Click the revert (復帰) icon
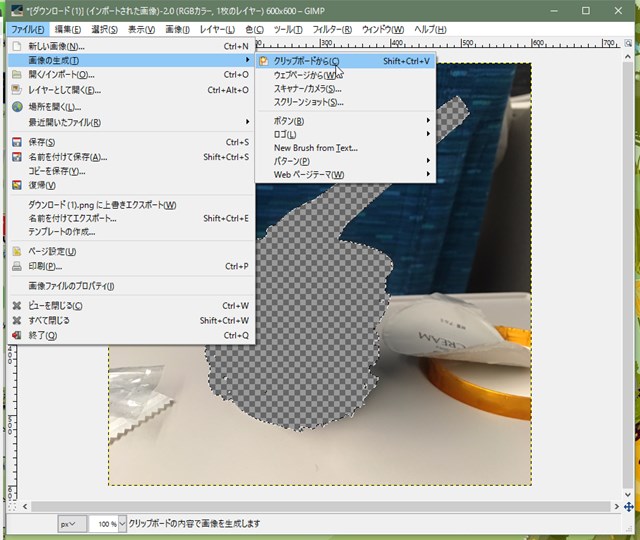The height and width of the screenshot is (540, 640). click(x=17, y=184)
